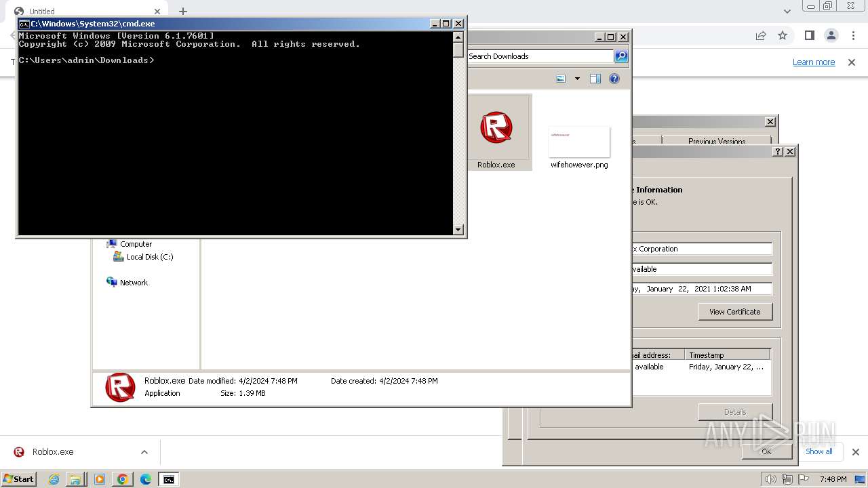Select countersignature row Friday, January 22

click(701, 367)
